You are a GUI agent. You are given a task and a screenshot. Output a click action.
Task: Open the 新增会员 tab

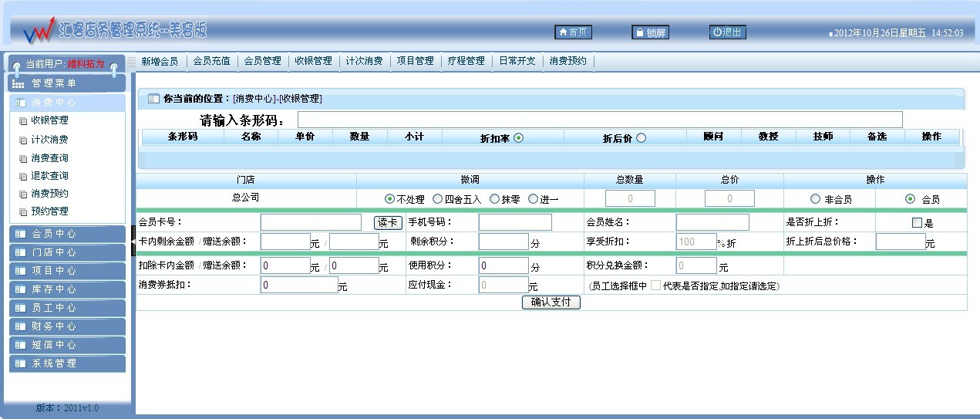[x=160, y=61]
